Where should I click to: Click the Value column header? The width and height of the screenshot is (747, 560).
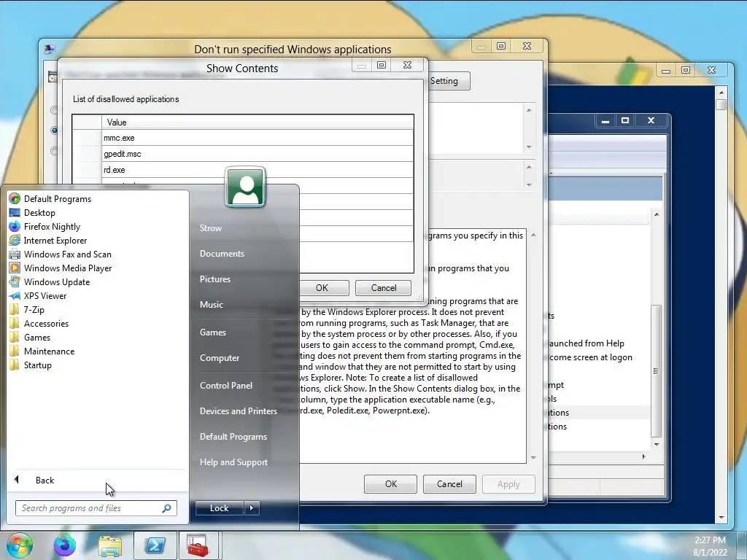tap(258, 122)
